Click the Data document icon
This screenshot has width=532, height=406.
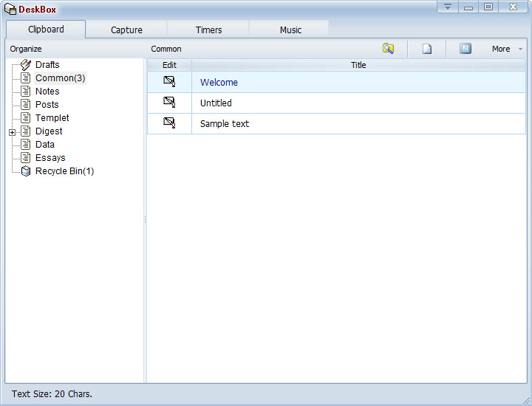click(26, 145)
